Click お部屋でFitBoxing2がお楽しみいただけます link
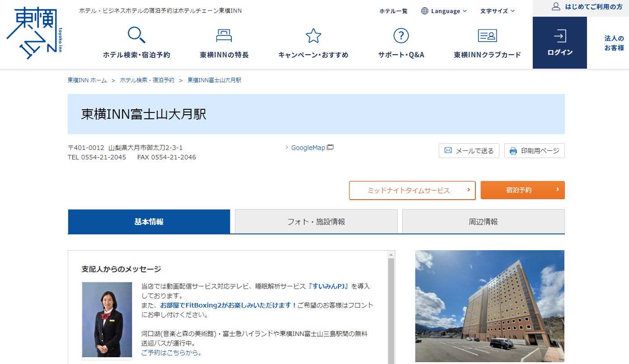The image size is (629, 364). pos(228,305)
